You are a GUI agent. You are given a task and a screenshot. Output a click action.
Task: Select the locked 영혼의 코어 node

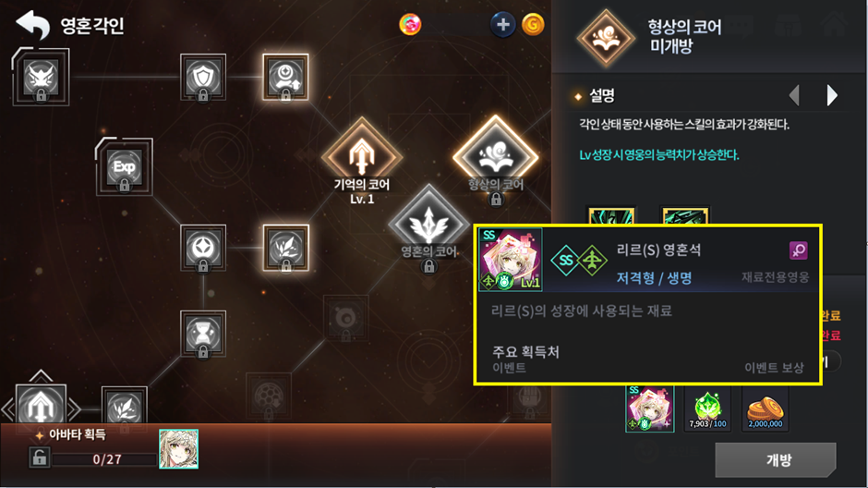428,225
